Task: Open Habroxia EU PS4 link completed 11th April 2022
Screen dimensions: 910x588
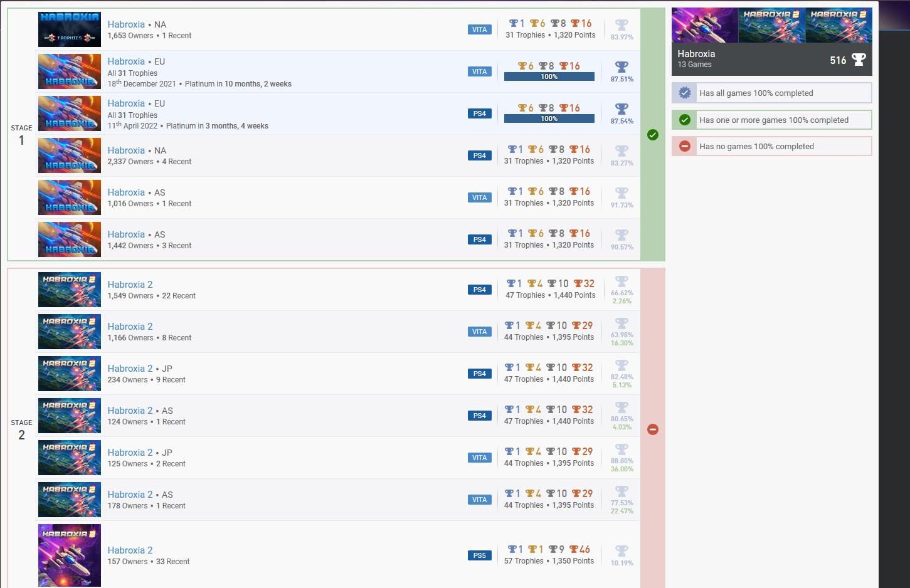Action: pyautogui.click(x=126, y=103)
